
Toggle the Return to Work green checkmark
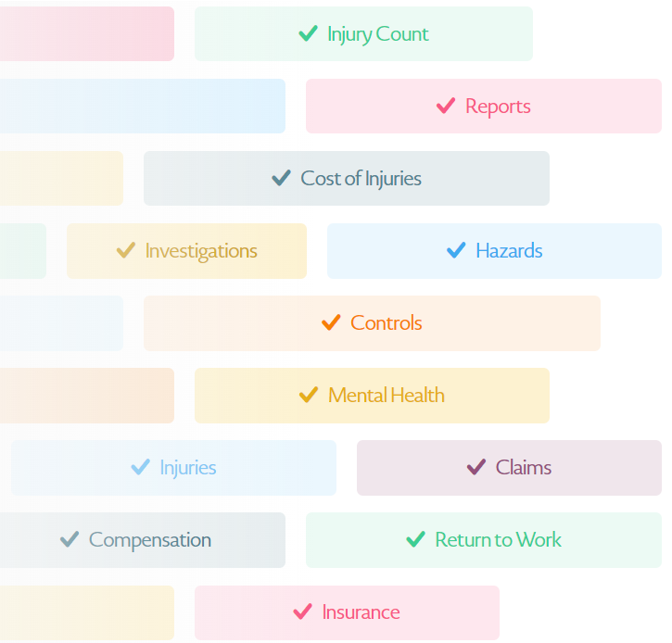click(416, 539)
